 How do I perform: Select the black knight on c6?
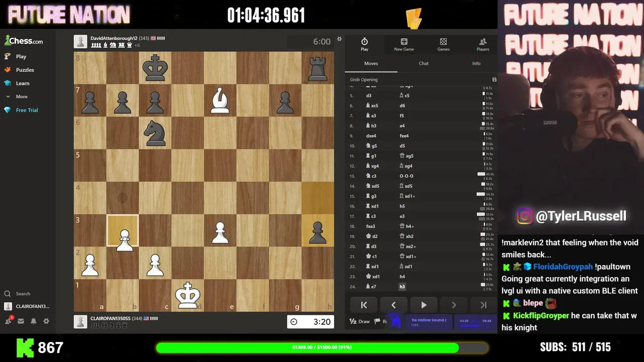155,133
